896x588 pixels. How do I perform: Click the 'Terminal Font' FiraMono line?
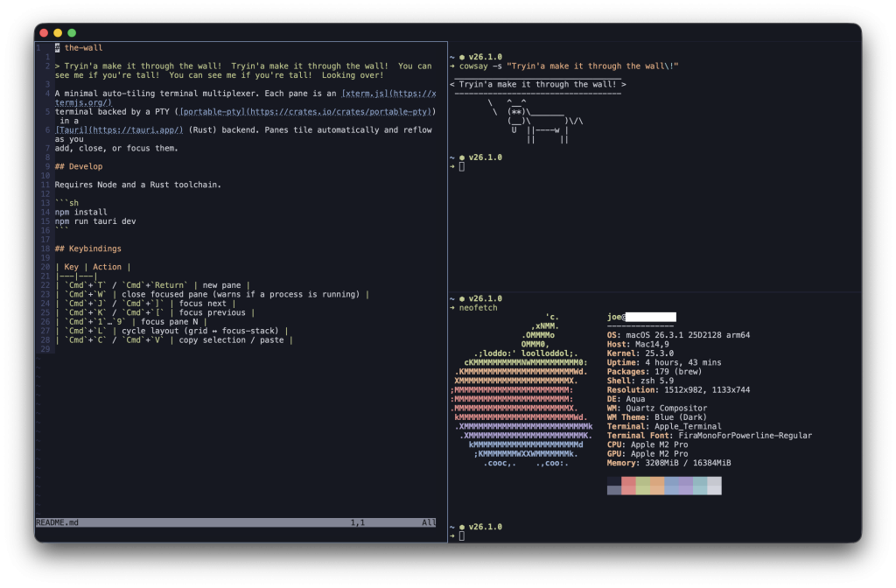point(709,436)
